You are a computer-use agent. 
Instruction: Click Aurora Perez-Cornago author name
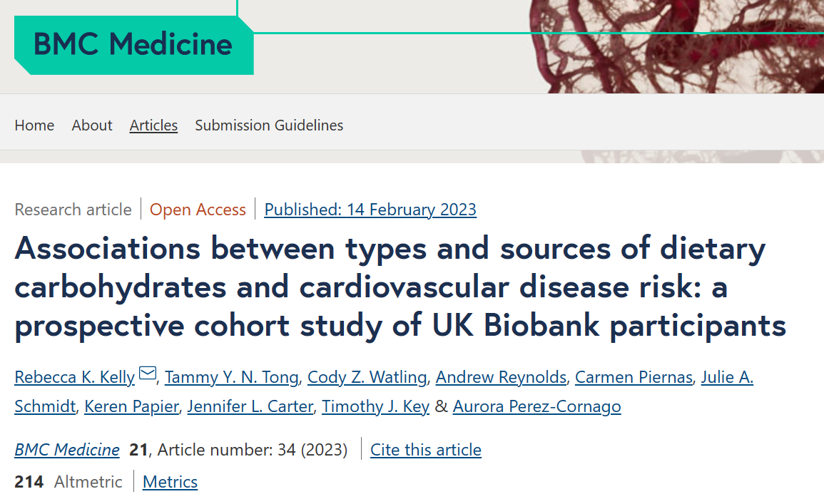coord(536,406)
